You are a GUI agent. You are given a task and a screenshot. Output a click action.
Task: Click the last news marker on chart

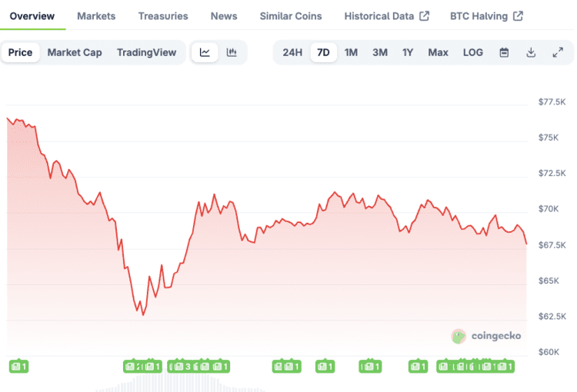(505, 367)
